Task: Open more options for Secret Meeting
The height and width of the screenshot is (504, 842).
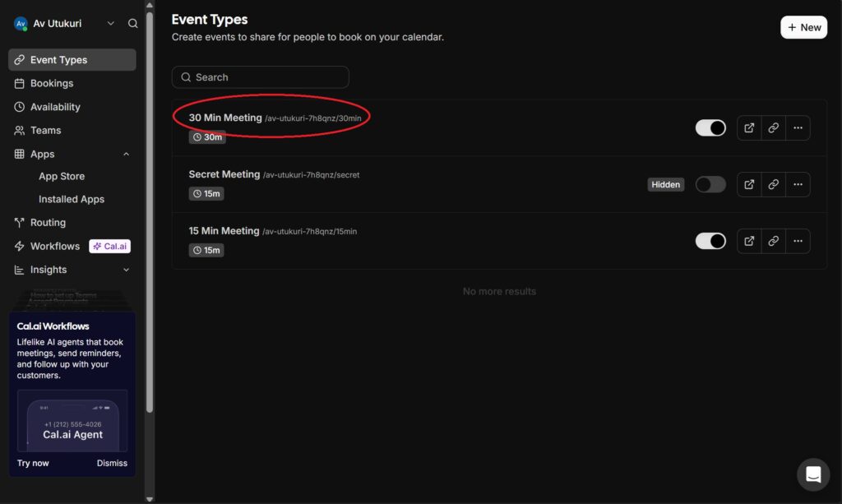Action: (798, 185)
